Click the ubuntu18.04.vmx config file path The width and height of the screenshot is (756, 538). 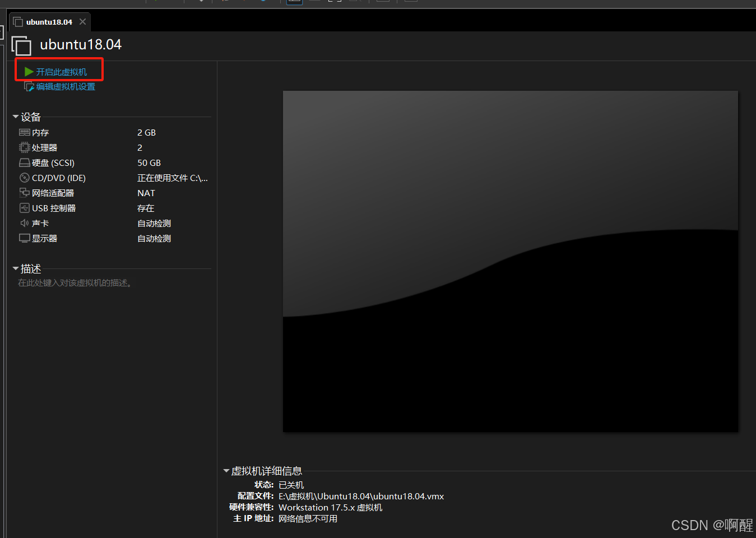[x=361, y=497]
